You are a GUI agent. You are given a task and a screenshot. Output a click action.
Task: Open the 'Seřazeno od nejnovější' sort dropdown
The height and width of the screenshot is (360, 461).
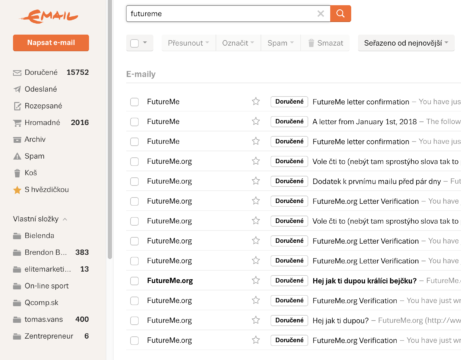[406, 43]
